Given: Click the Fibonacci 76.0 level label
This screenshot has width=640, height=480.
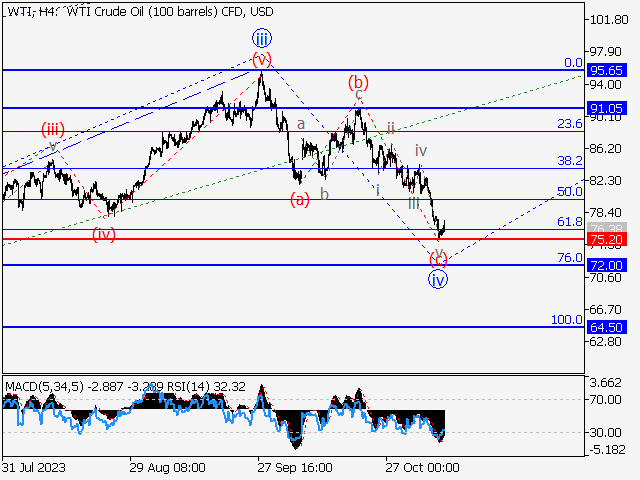Looking at the screenshot, I should click(570, 258).
